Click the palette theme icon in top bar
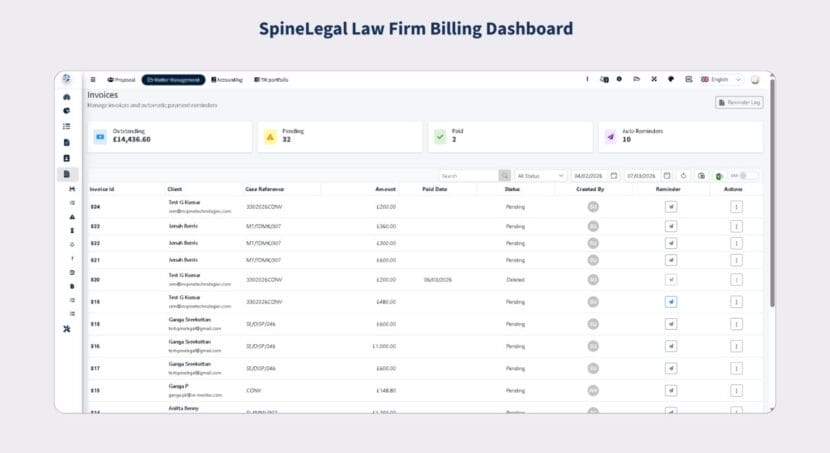Image resolution: width=830 pixels, height=453 pixels. click(x=671, y=79)
